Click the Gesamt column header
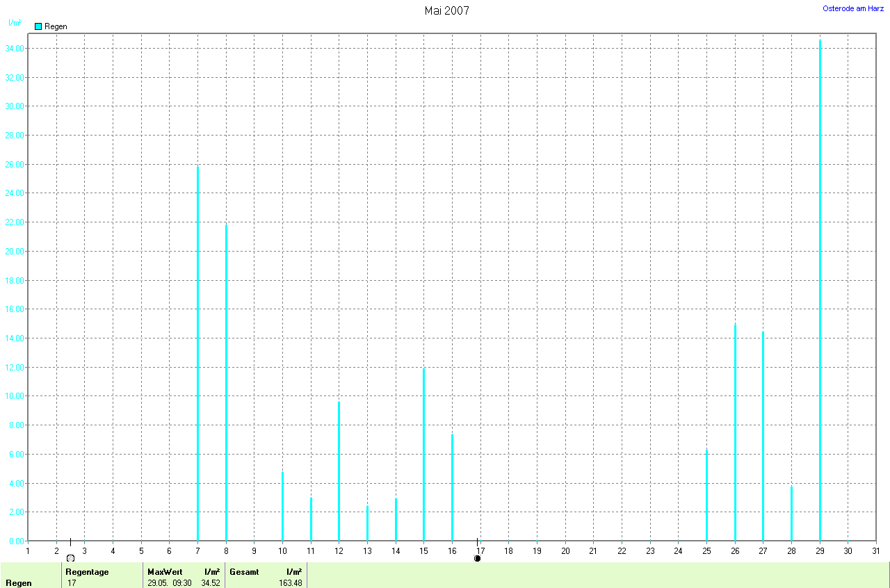890x588 pixels. [x=244, y=571]
